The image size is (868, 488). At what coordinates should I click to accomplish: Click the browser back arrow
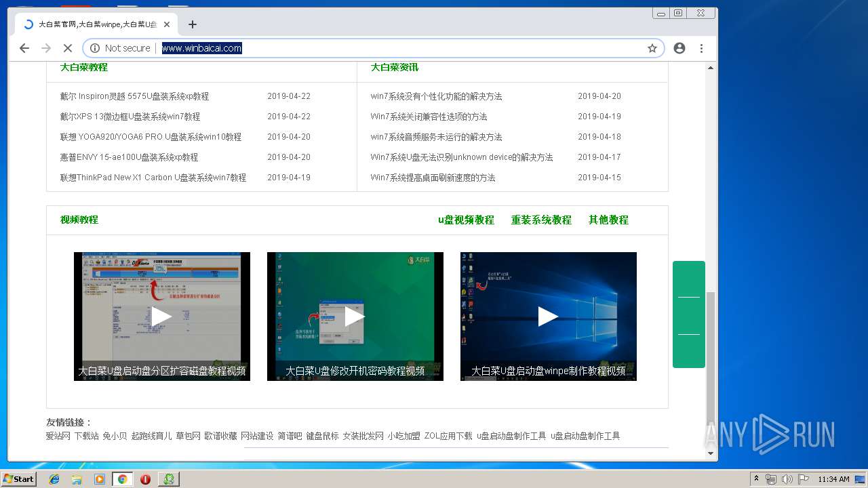(x=24, y=48)
